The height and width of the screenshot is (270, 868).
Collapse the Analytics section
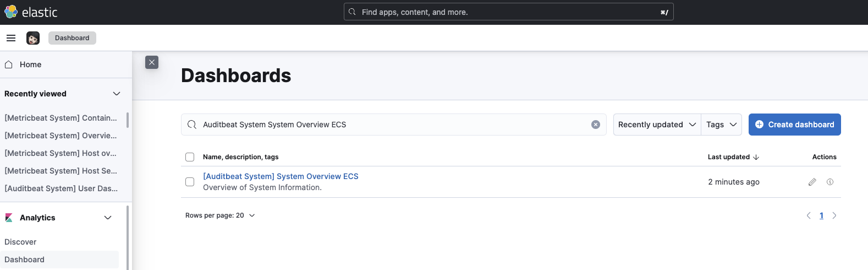coord(108,218)
